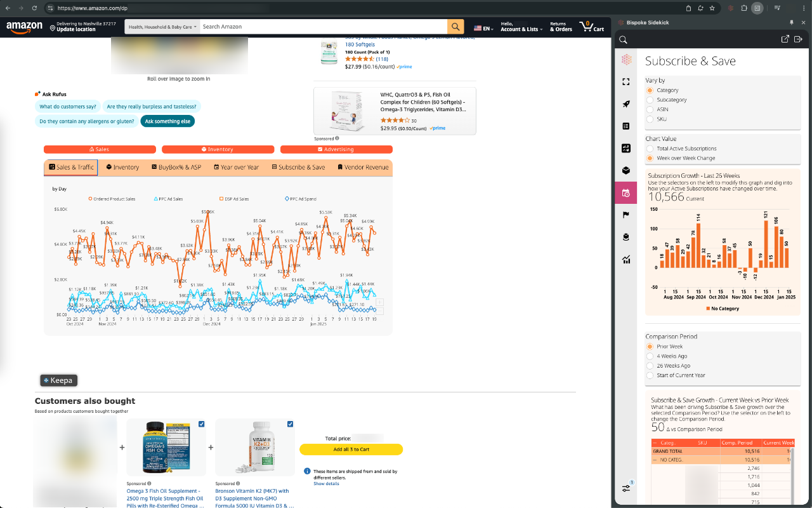Open the BuyBox% & ASP tab
The image size is (812, 508).
[x=176, y=168]
